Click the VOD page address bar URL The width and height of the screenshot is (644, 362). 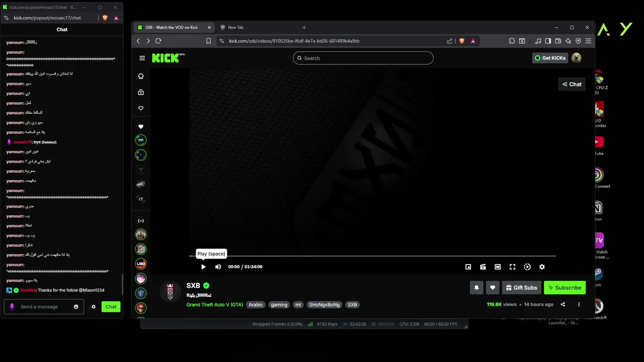click(x=294, y=41)
